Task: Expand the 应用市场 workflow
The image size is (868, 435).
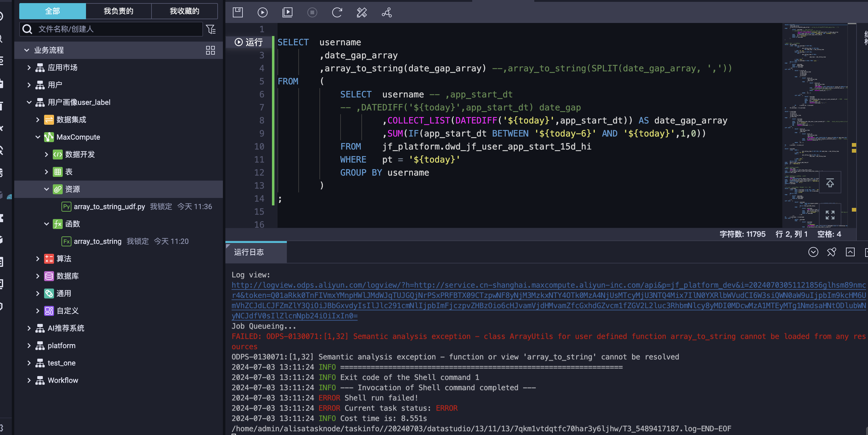Action: pos(29,68)
